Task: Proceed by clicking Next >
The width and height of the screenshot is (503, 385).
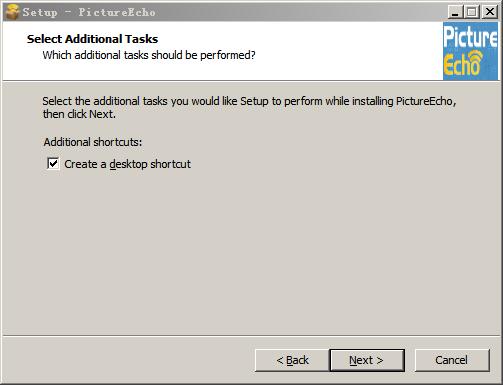Action: (x=367, y=360)
